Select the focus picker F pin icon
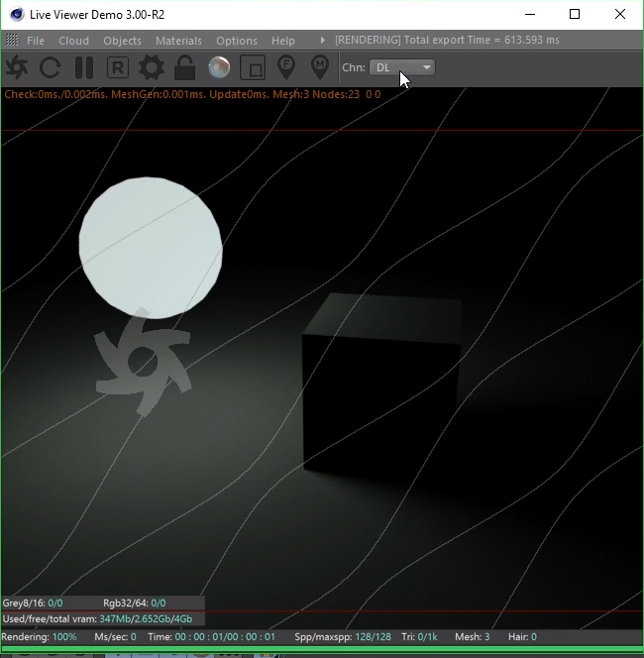The height and width of the screenshot is (658, 644). (286, 67)
